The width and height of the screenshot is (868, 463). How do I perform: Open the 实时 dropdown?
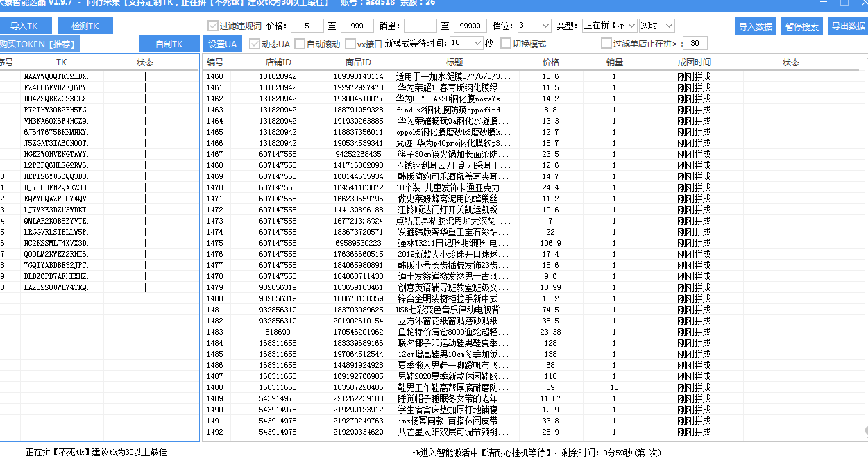click(x=657, y=26)
